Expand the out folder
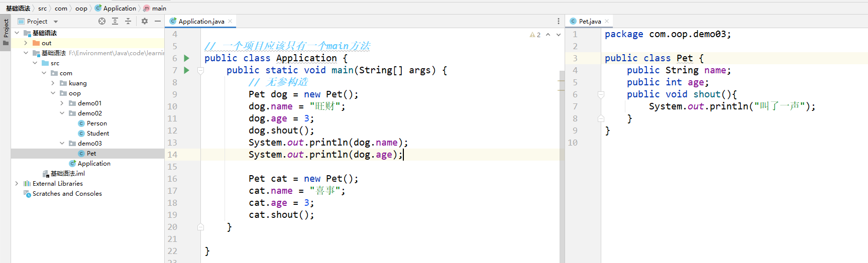Screen dimensions: 868x263 26,43
